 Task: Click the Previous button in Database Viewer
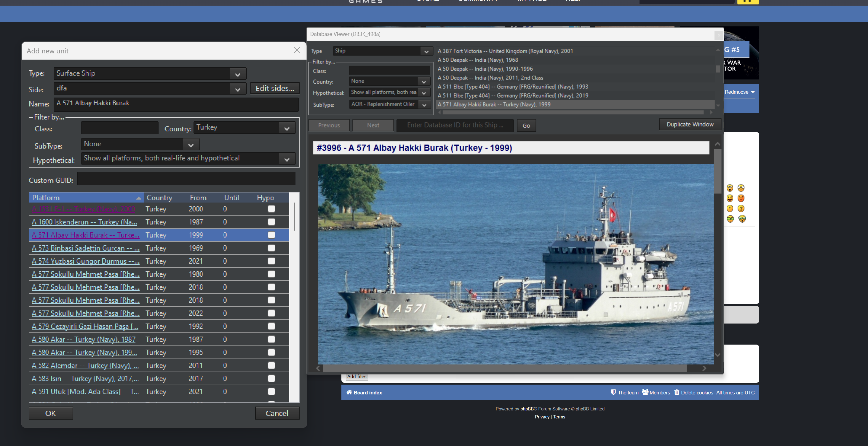pos(329,125)
